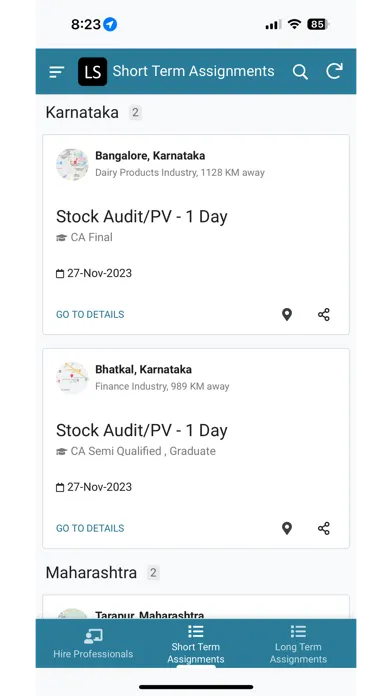Collapse the Karnataka section header
The width and height of the screenshot is (392, 696).
(x=82, y=112)
